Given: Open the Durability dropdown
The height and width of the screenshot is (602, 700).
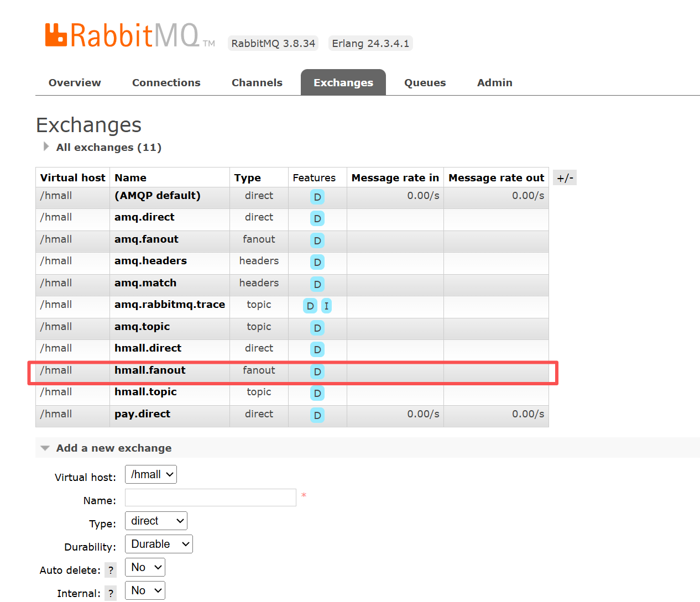Looking at the screenshot, I should [x=159, y=544].
